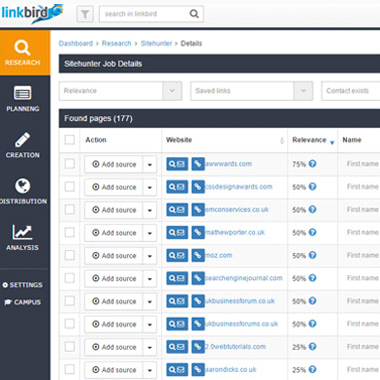This screenshot has width=380, height=380.
Task: Open the ukbusinessforum.co.uk link
Action: (240, 301)
